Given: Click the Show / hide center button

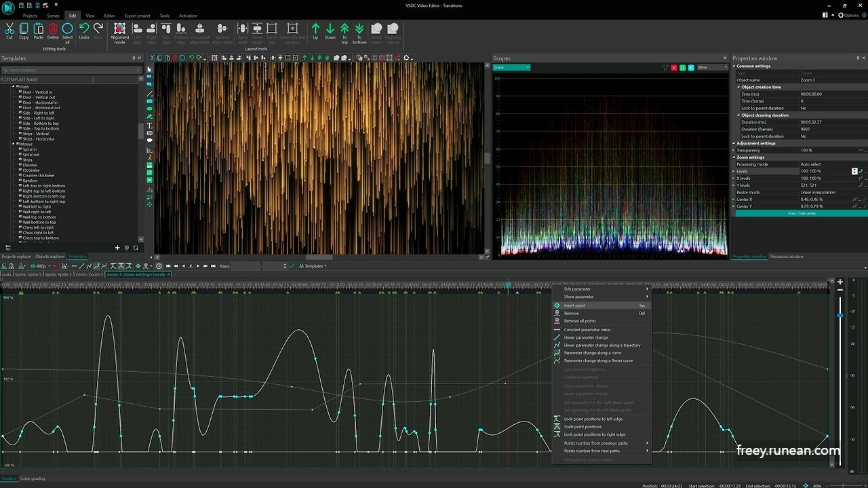Looking at the screenshot, I should [800, 213].
